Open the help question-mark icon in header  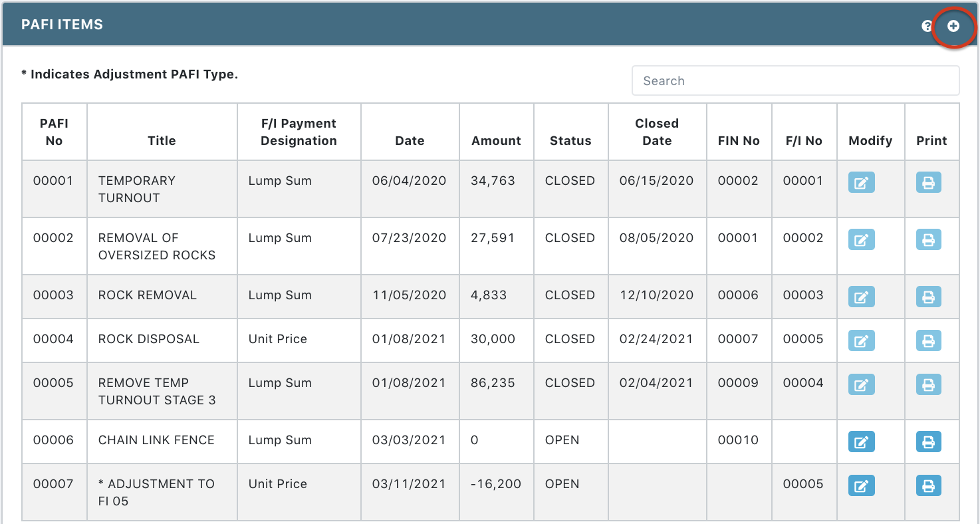927,27
